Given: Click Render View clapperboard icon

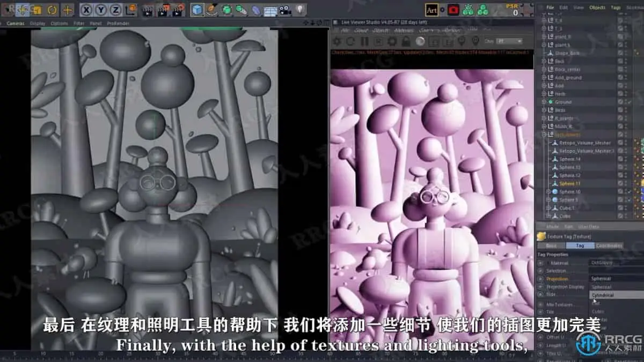Looking at the screenshot, I should [147, 10].
